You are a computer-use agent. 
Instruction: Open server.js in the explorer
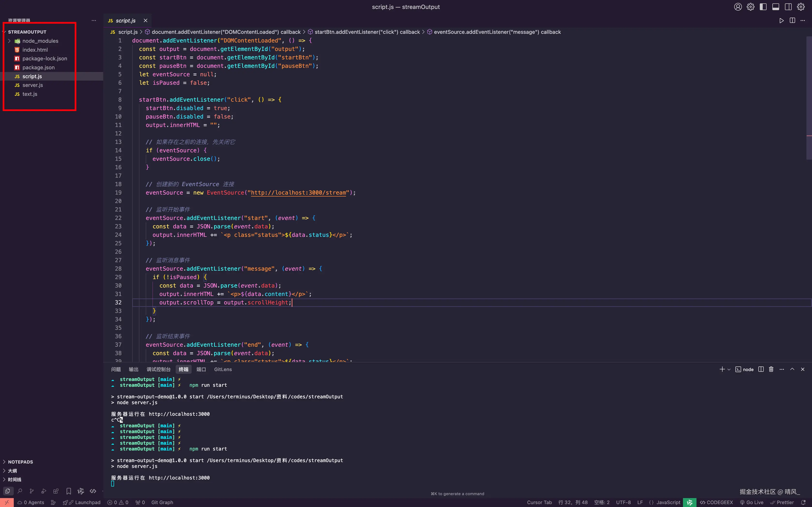[33, 85]
